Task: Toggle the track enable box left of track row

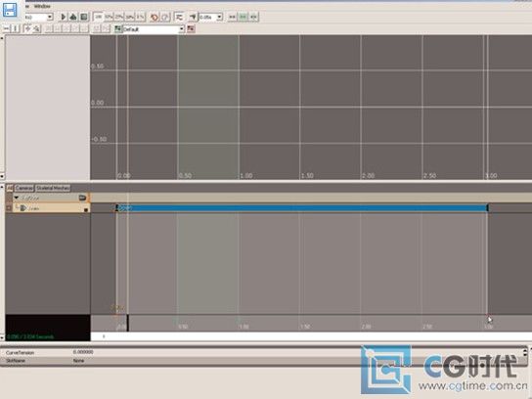Action: pyautogui.click(x=9, y=208)
